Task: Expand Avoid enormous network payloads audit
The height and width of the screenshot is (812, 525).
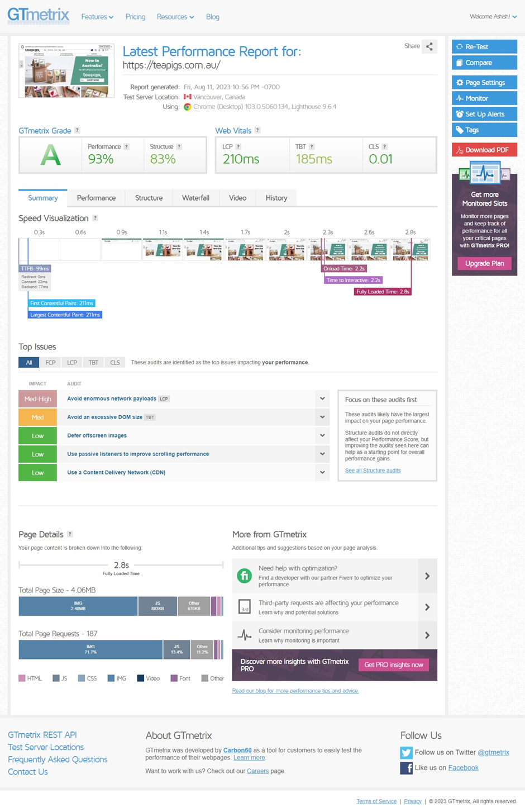Action: point(322,398)
